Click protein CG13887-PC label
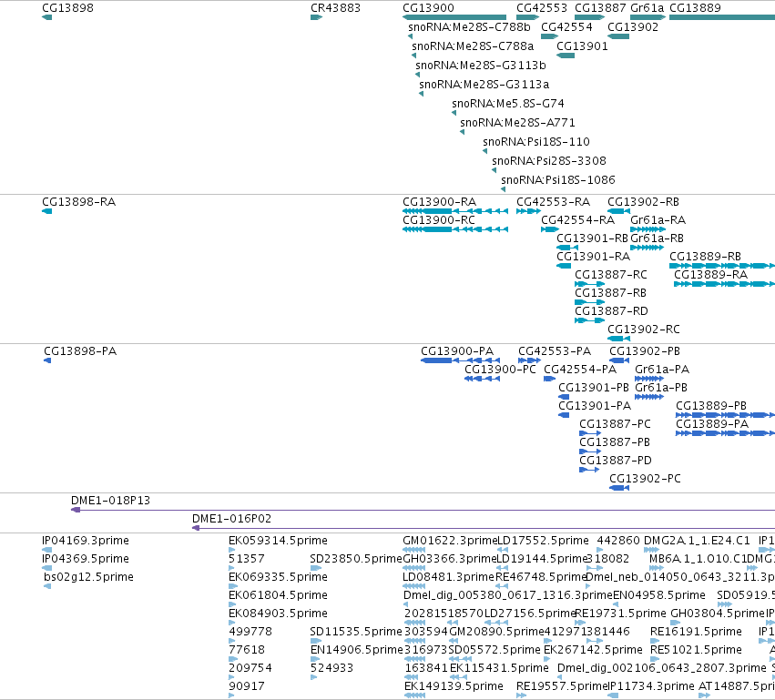This screenshot has height=700, width=775. coord(615,424)
